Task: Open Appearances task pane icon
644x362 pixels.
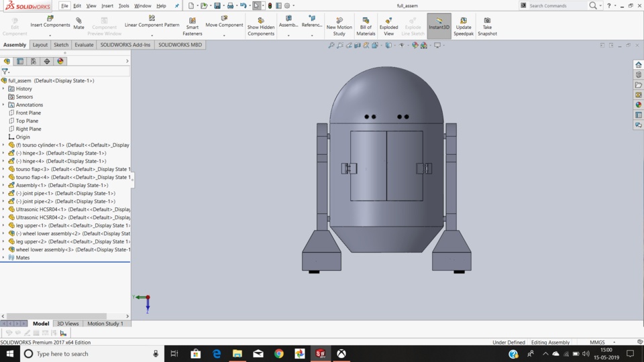Action: (x=638, y=105)
